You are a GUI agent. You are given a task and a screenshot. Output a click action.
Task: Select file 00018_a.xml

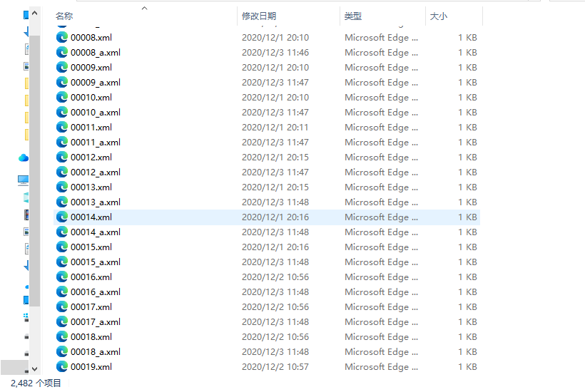[x=96, y=352]
